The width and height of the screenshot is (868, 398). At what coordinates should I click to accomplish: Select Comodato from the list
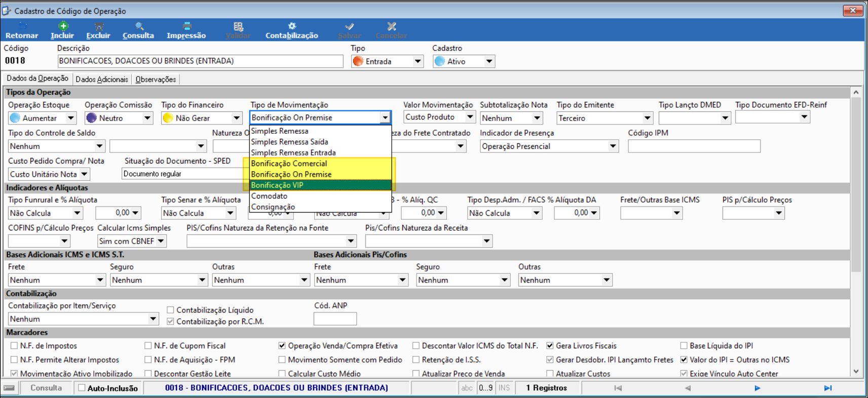pyautogui.click(x=321, y=196)
